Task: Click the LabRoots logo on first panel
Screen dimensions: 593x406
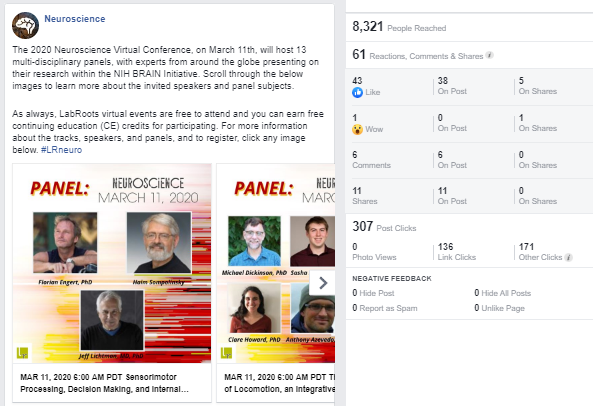Action: 23,353
